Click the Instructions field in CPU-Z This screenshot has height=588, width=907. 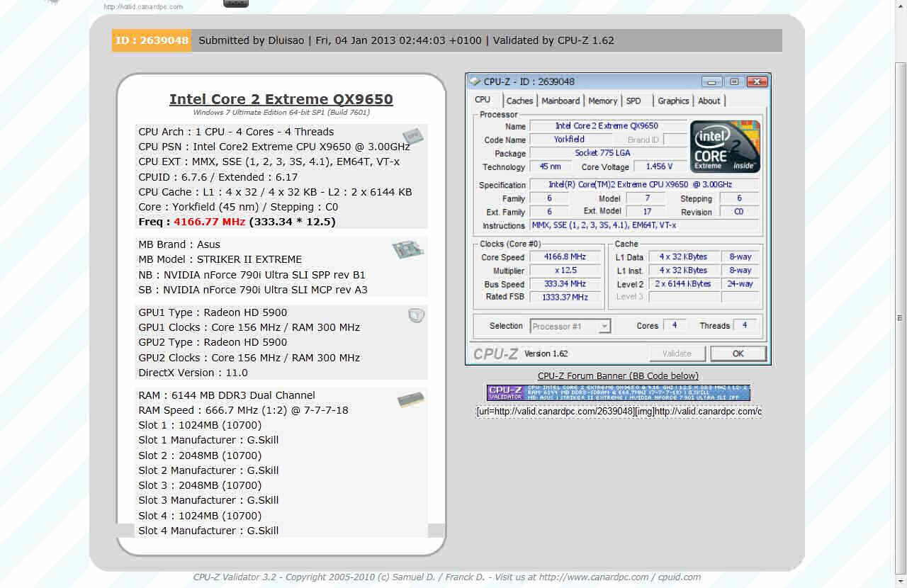click(x=644, y=225)
